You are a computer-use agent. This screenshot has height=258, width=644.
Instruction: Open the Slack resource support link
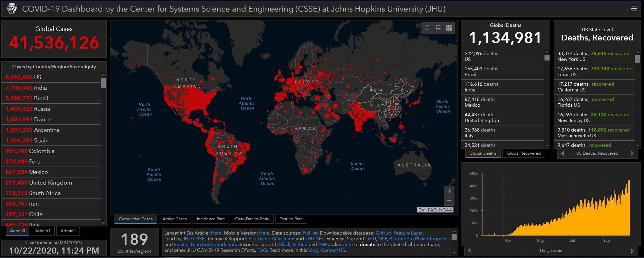[285, 245]
